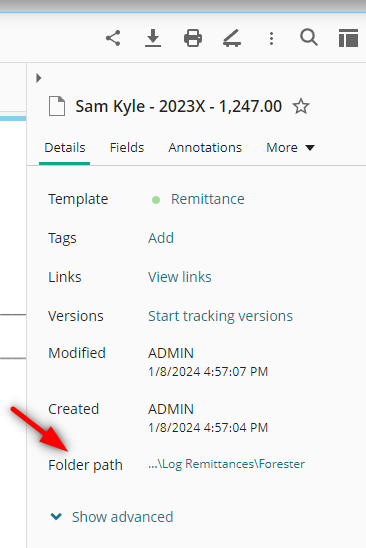Click Add next to Tags
This screenshot has width=366, height=548.
click(x=161, y=238)
